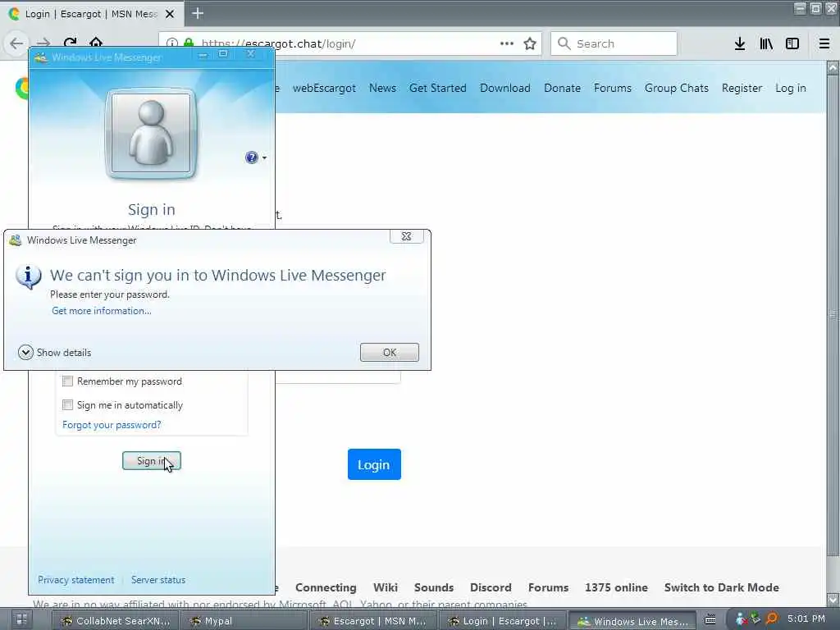Click the Sign in button in Messenger

pos(152,461)
